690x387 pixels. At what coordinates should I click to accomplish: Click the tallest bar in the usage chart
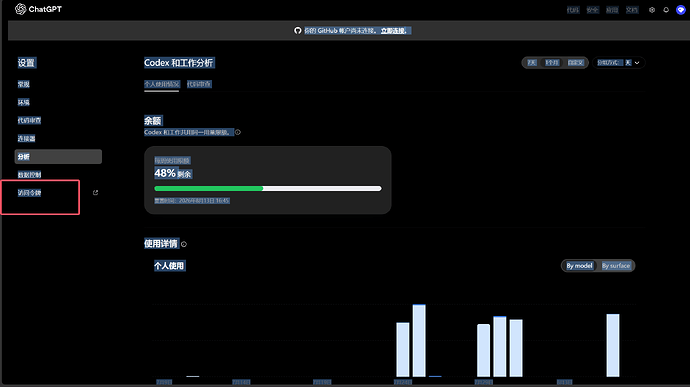419,340
